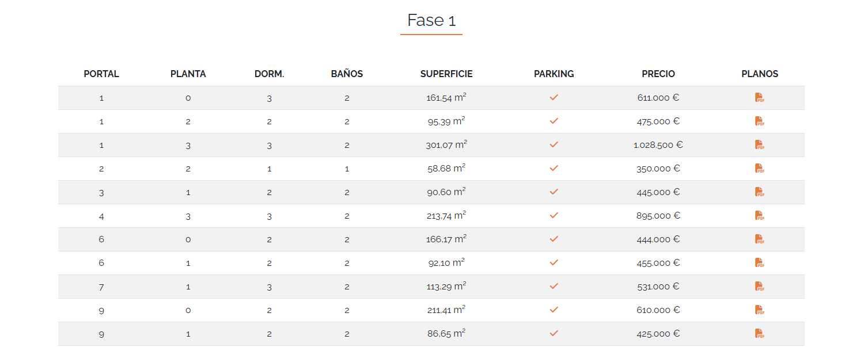Click the PDF icon for the 425.000 € unit
The image size is (868, 347).
click(759, 334)
